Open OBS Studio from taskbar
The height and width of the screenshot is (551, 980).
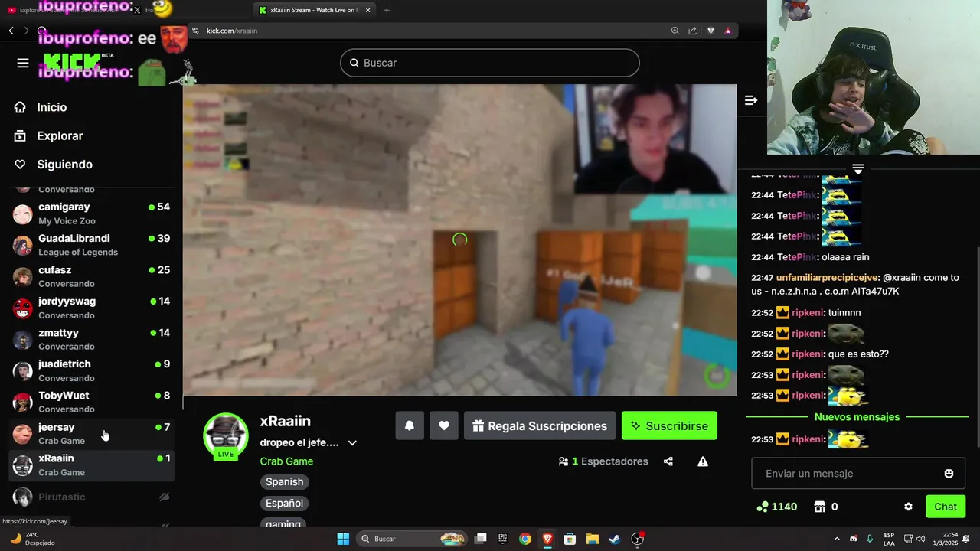point(637,539)
